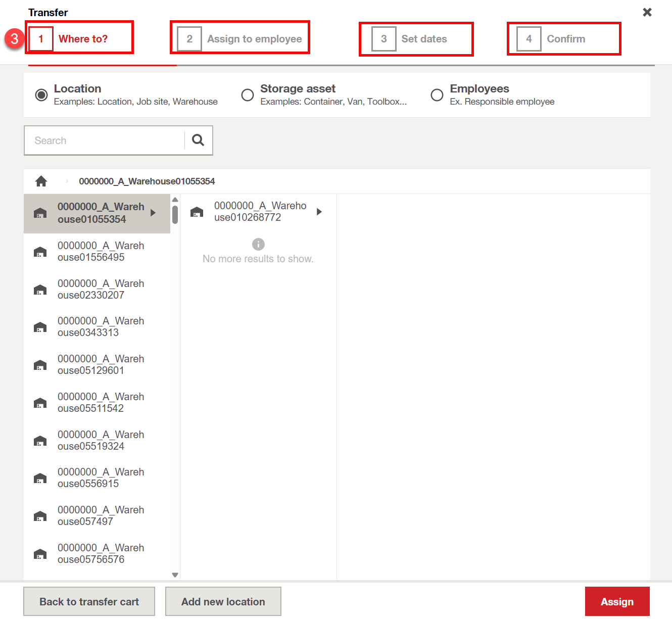Click the red Assign button
Image resolution: width=672 pixels, height=619 pixels.
(x=617, y=601)
